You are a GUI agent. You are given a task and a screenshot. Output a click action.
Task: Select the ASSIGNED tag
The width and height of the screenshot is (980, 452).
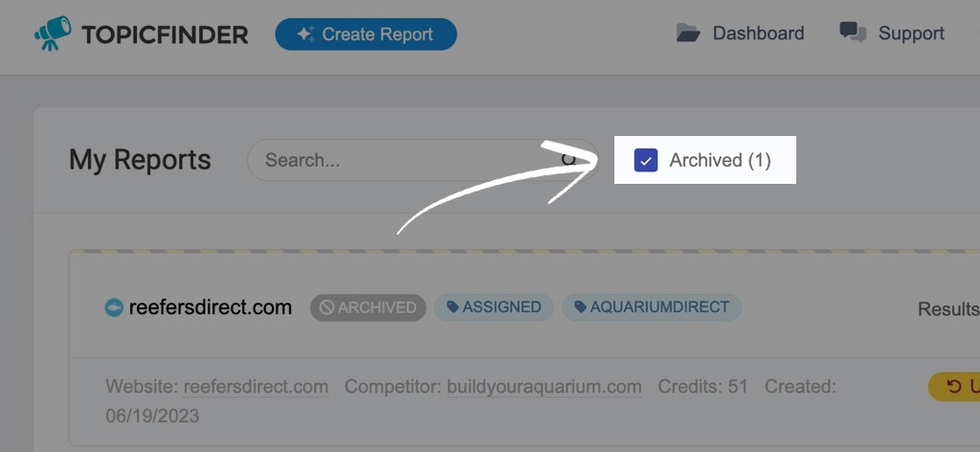click(494, 307)
